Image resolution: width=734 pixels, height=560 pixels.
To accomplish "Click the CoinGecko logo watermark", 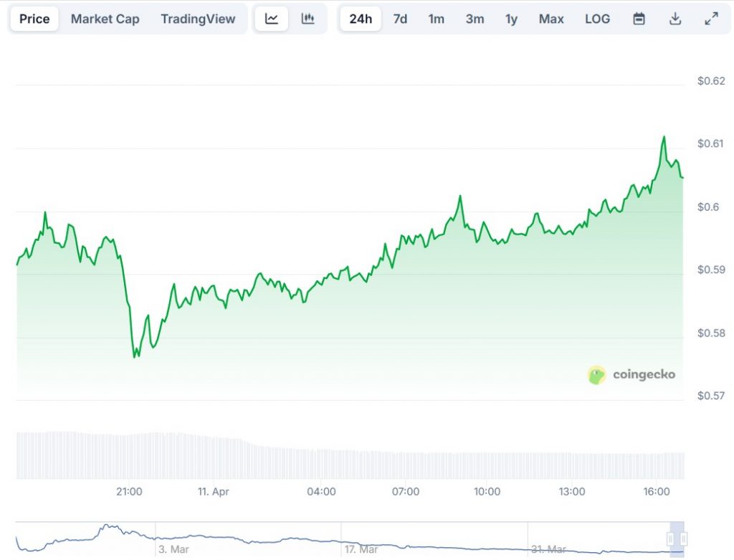I will pos(631,374).
